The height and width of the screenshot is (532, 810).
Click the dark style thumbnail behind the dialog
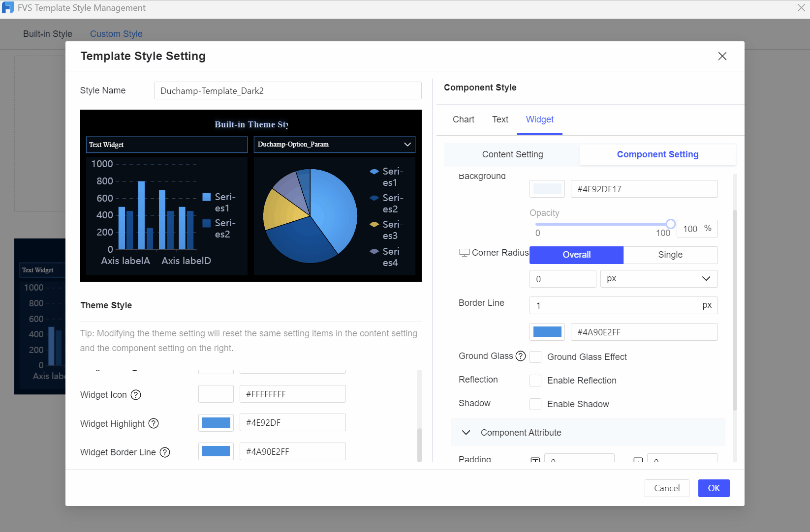pyautogui.click(x=40, y=316)
